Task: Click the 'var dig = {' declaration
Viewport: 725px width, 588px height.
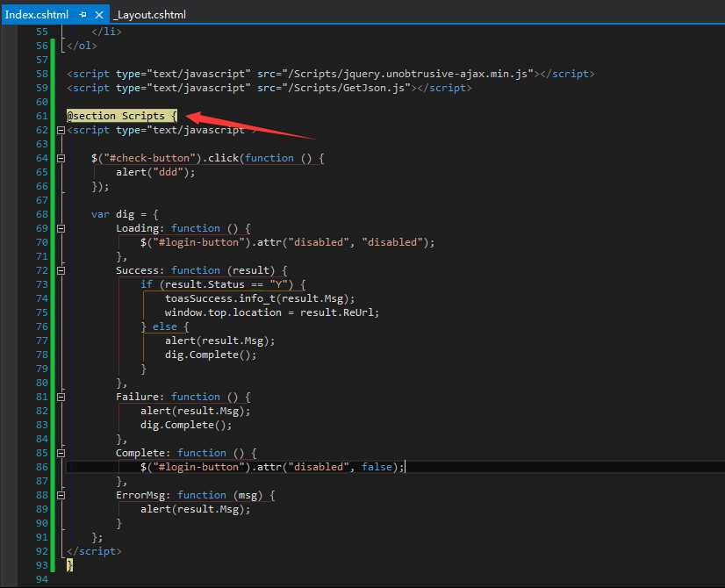Action: tap(125, 214)
